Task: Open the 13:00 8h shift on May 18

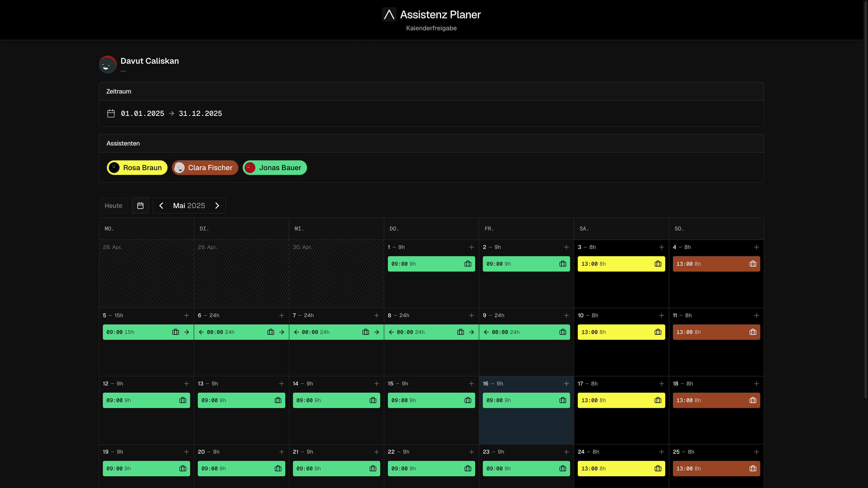Action: tap(708, 400)
